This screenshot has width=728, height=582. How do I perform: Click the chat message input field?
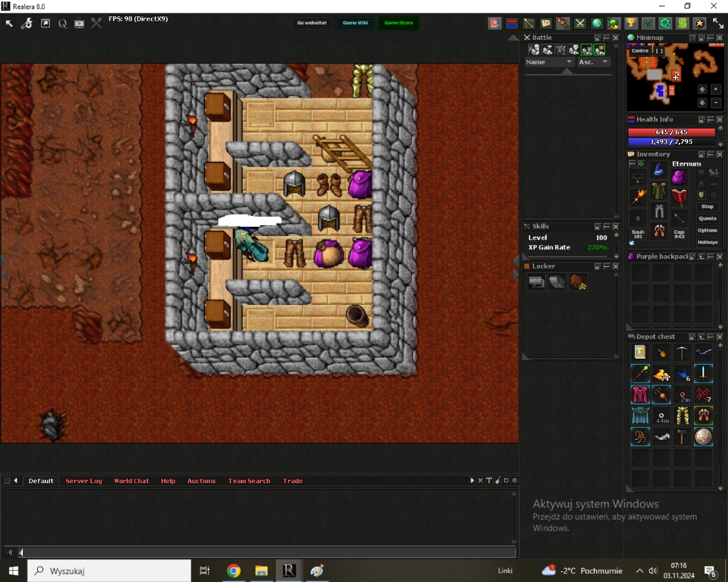tap(267, 552)
